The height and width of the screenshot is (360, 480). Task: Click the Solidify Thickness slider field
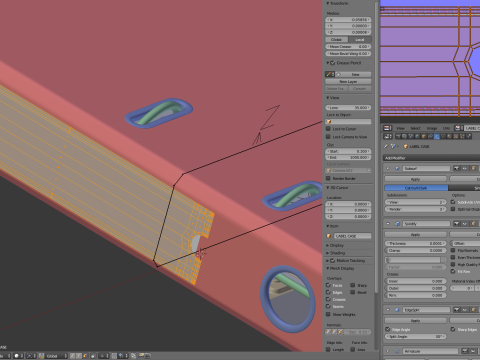click(415, 243)
